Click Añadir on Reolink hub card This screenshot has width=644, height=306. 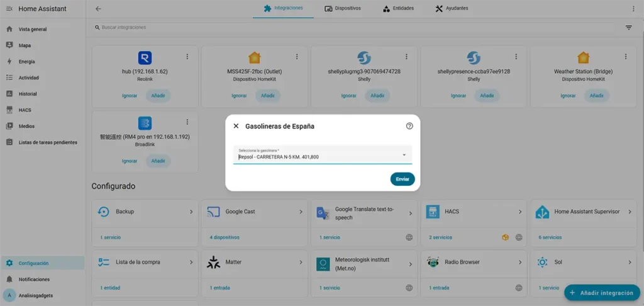pyautogui.click(x=158, y=96)
